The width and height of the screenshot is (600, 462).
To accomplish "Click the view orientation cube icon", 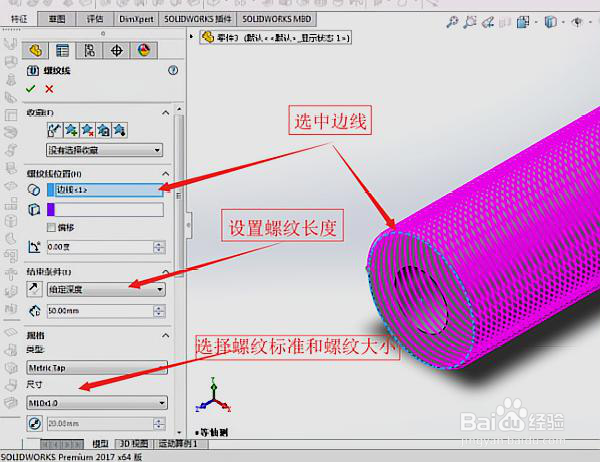I will coord(523,22).
